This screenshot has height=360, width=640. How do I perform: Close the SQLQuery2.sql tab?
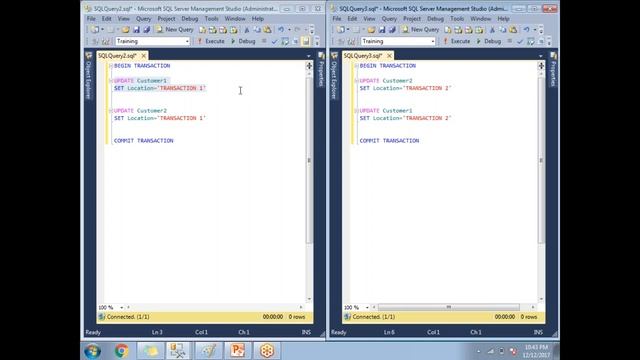pos(144,56)
